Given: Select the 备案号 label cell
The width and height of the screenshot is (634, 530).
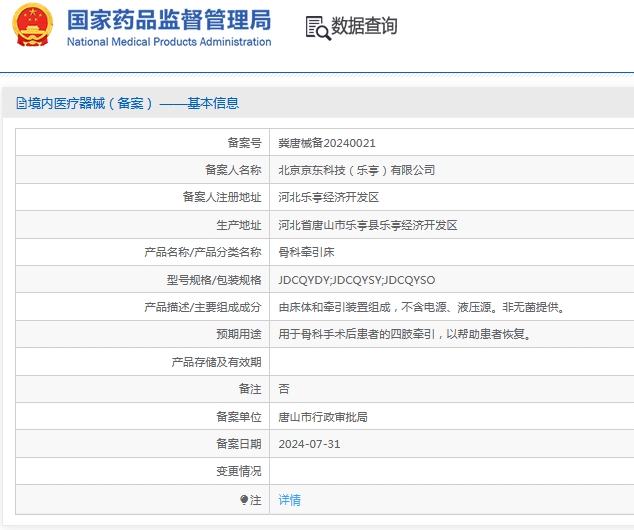Looking at the screenshot, I should tap(244, 143).
